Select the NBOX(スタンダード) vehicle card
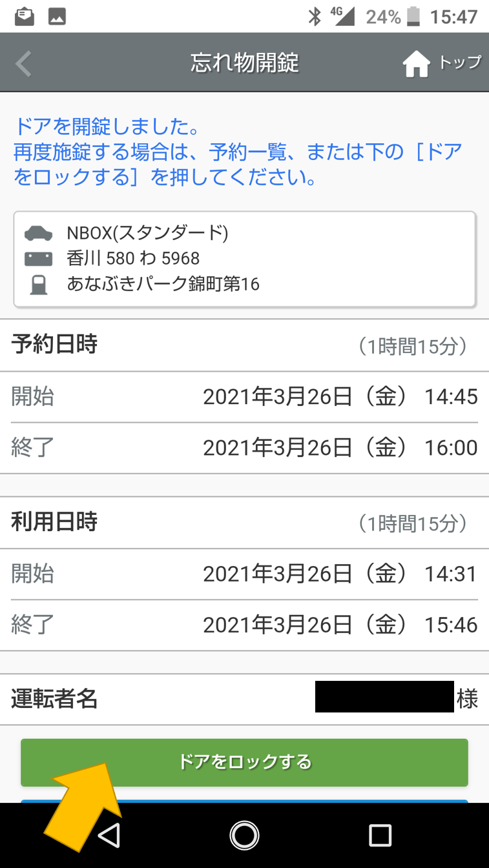489x868 pixels. click(x=244, y=259)
